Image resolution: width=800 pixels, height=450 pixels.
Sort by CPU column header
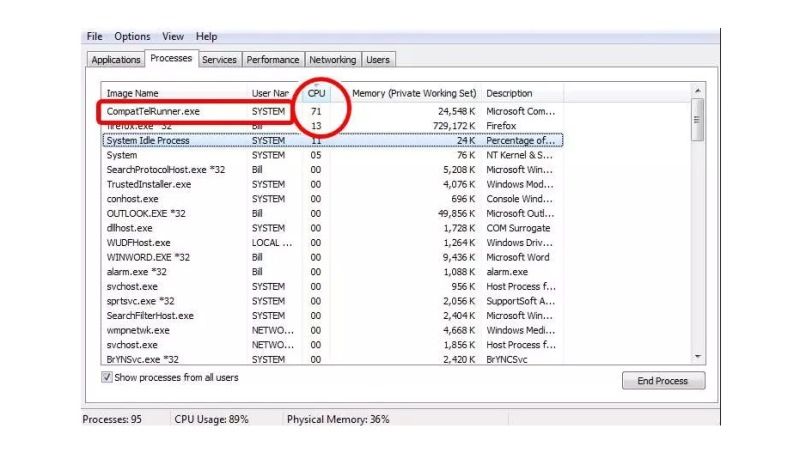316,93
